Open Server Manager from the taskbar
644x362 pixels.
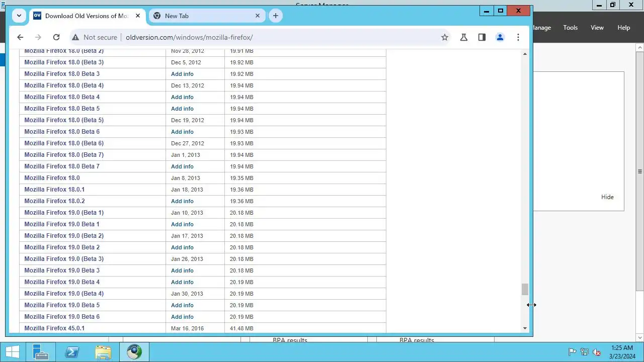(x=40, y=352)
